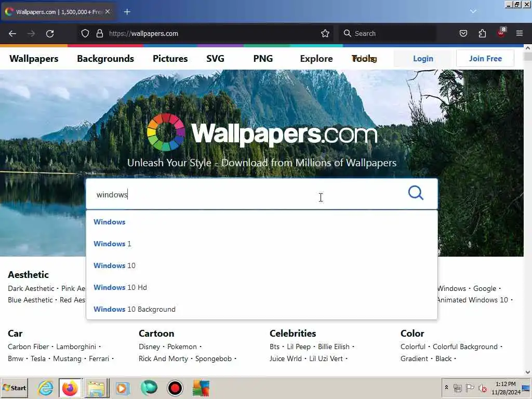Click the Action Center flag tray icon

(470, 388)
